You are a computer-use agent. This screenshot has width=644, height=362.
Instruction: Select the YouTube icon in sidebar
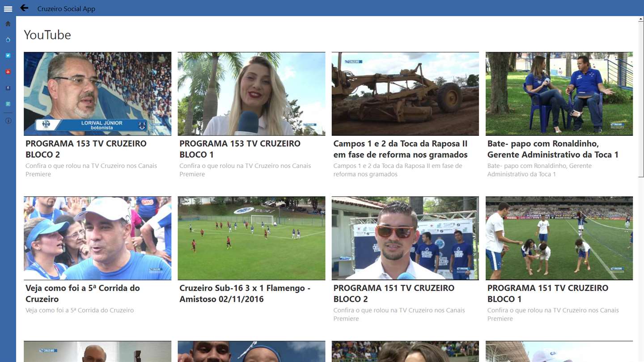[8, 72]
